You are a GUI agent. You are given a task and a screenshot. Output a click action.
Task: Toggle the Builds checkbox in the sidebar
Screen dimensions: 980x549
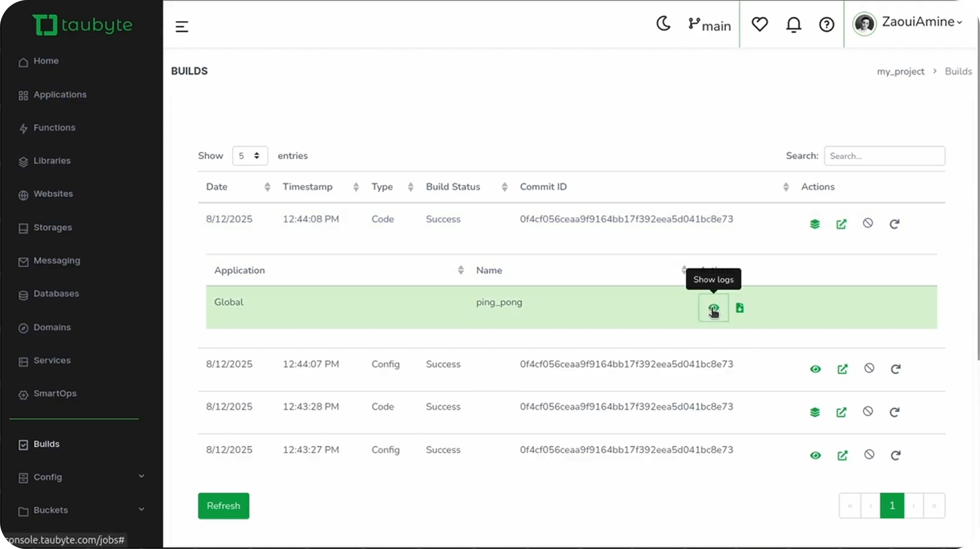click(x=23, y=444)
